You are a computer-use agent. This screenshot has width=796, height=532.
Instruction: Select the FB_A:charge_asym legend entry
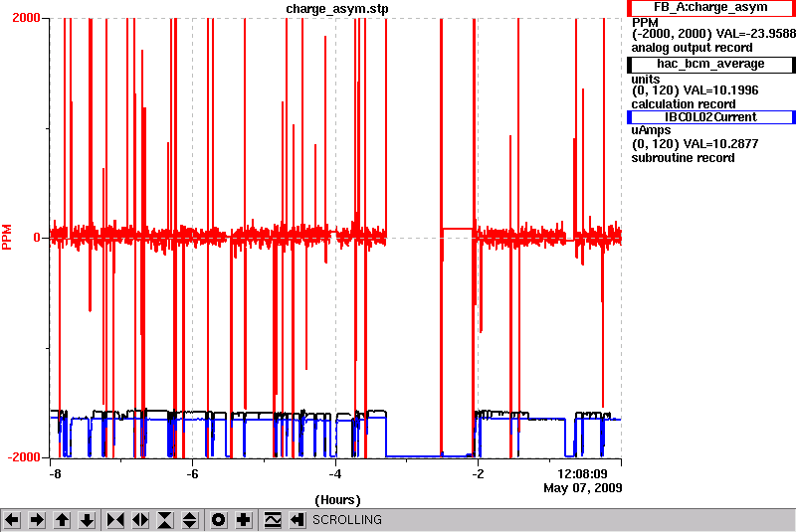(x=711, y=8)
